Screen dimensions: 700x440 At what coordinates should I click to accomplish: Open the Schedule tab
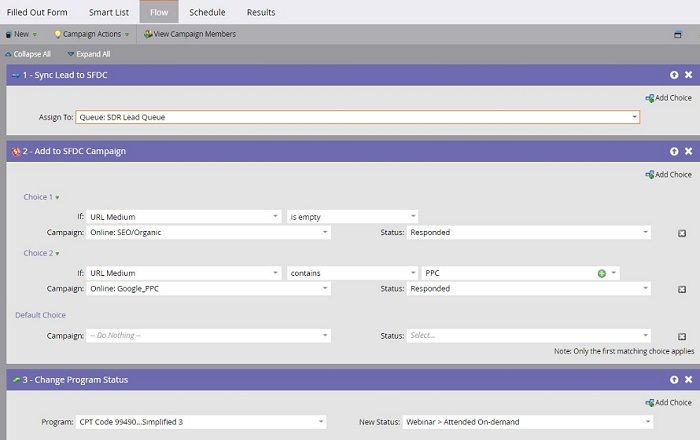(x=207, y=12)
